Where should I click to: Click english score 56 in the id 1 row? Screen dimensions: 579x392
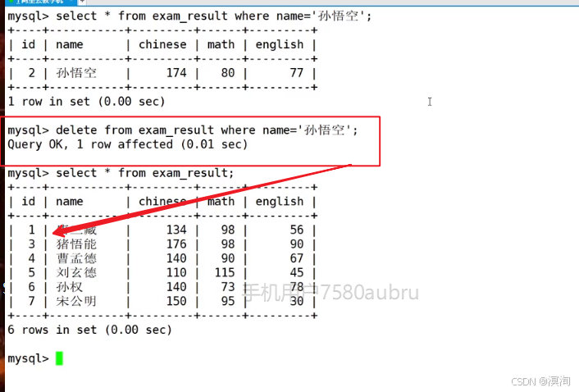click(297, 230)
